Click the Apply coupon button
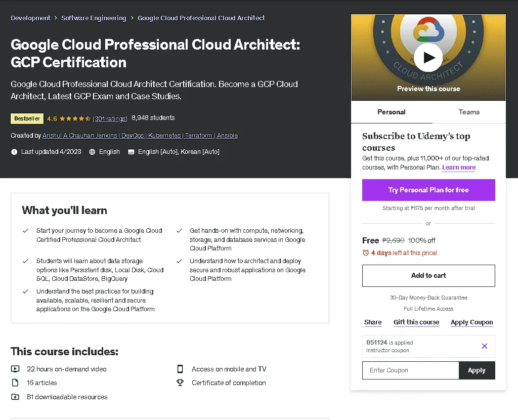Screen dimensions: 518x420 click(x=477, y=370)
